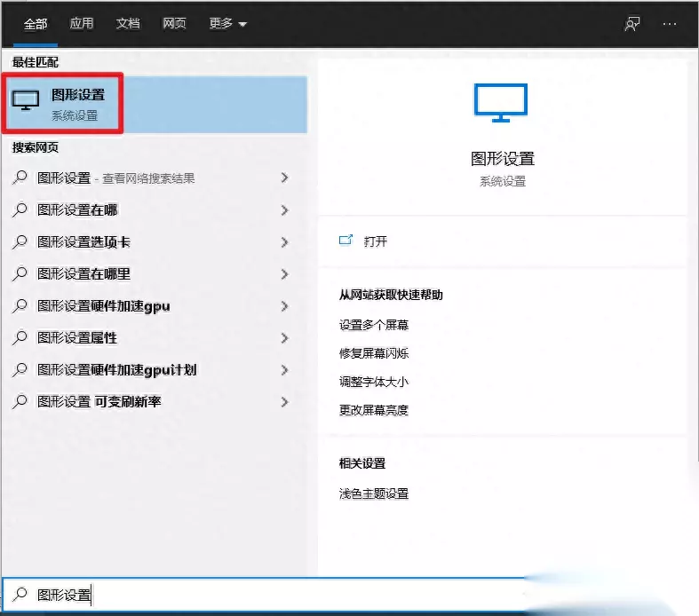699x616 pixels.
Task: Click the magnifier icon in search box
Action: [20, 594]
